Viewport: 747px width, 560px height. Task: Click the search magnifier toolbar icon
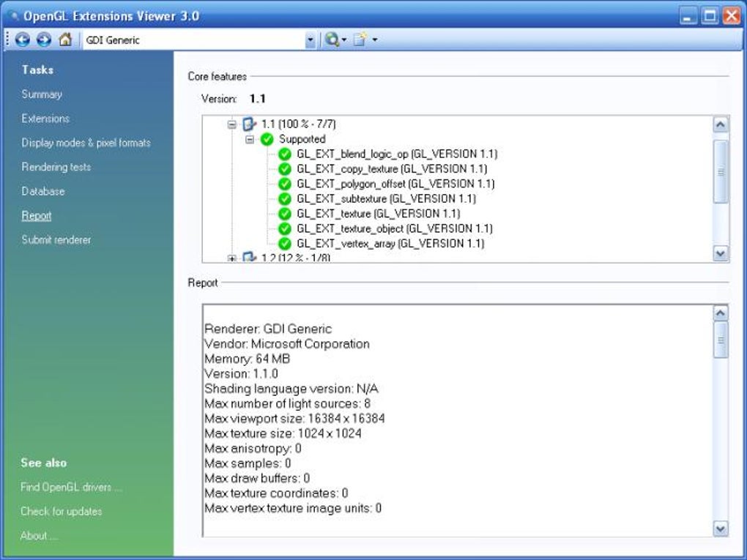(332, 40)
